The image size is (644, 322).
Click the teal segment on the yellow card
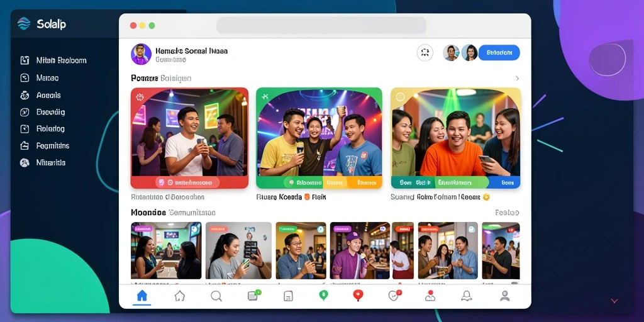tap(411, 182)
